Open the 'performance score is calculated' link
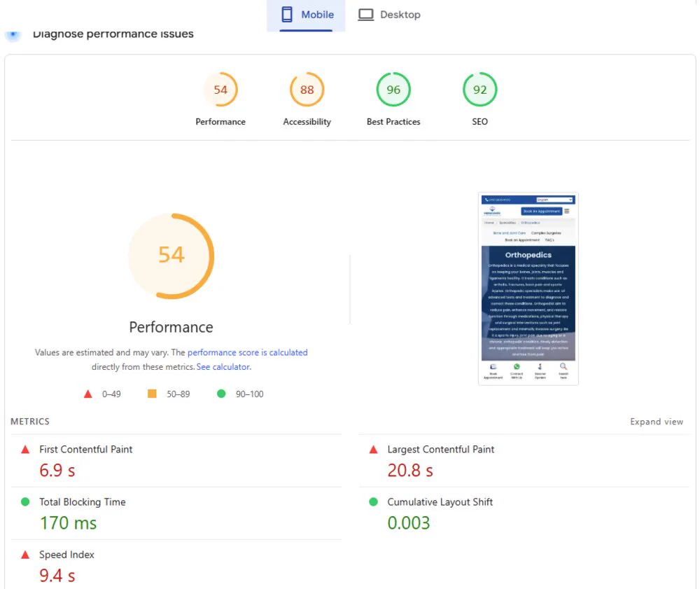This screenshot has height=589, width=700. click(x=247, y=352)
